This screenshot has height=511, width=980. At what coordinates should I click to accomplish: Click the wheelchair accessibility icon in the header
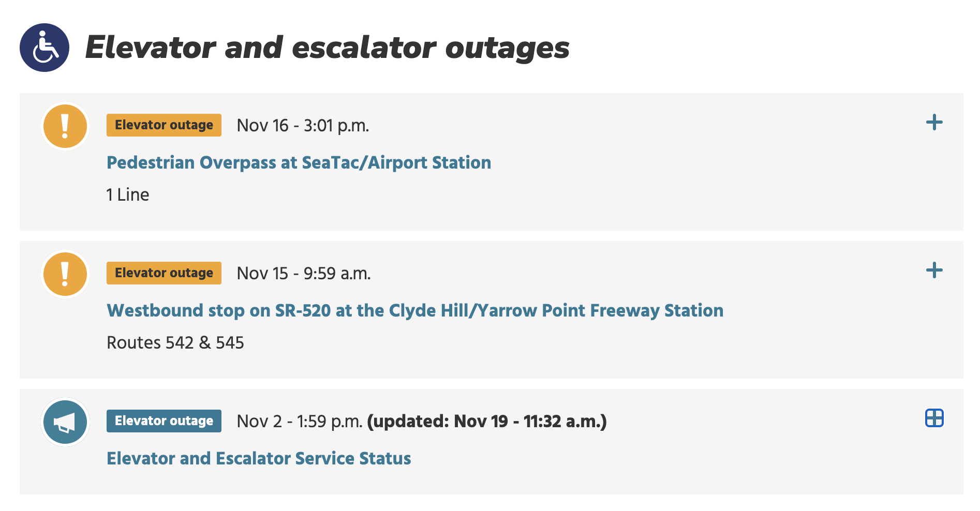(x=44, y=48)
